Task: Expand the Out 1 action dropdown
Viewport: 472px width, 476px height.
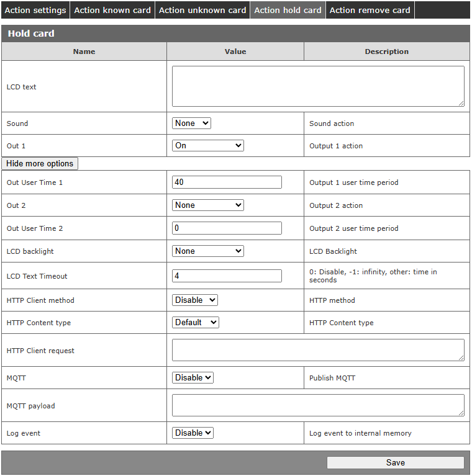Action: click(207, 146)
